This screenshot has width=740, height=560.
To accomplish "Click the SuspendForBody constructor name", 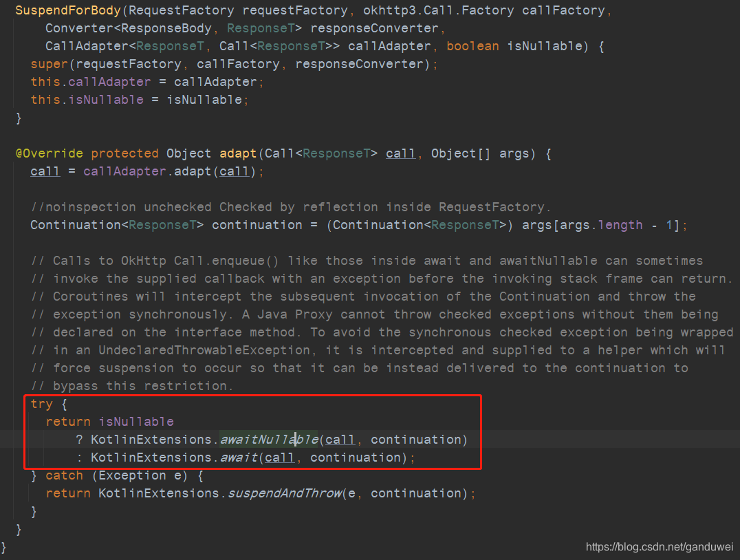I will (x=68, y=10).
